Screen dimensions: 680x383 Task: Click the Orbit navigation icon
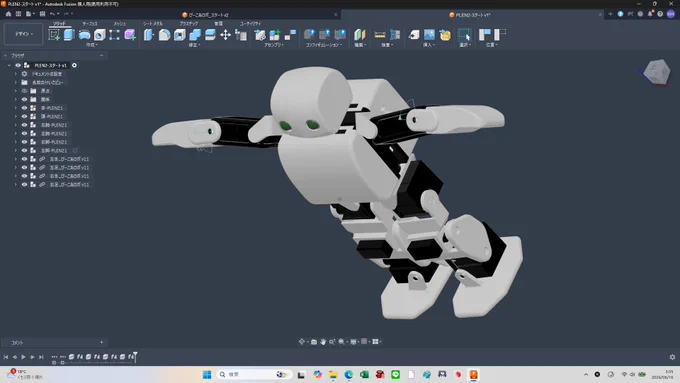(x=302, y=342)
